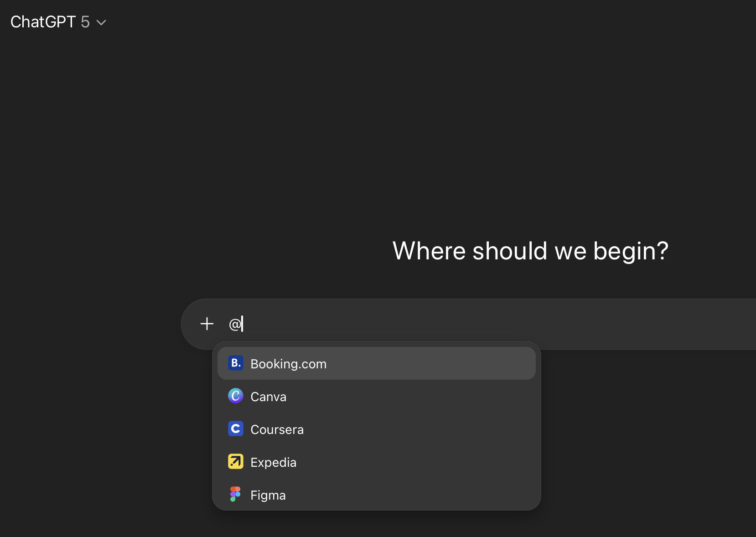Click the ChatGPT title text
This screenshot has height=537, width=756.
(43, 22)
